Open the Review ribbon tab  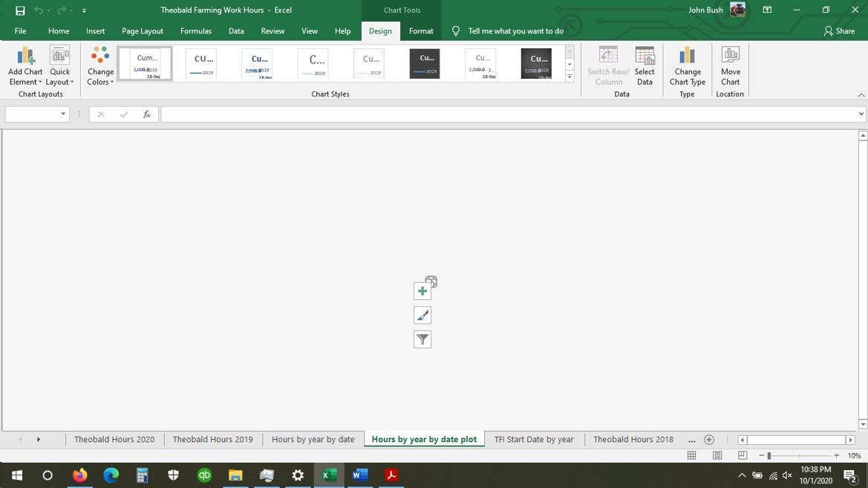pos(273,31)
